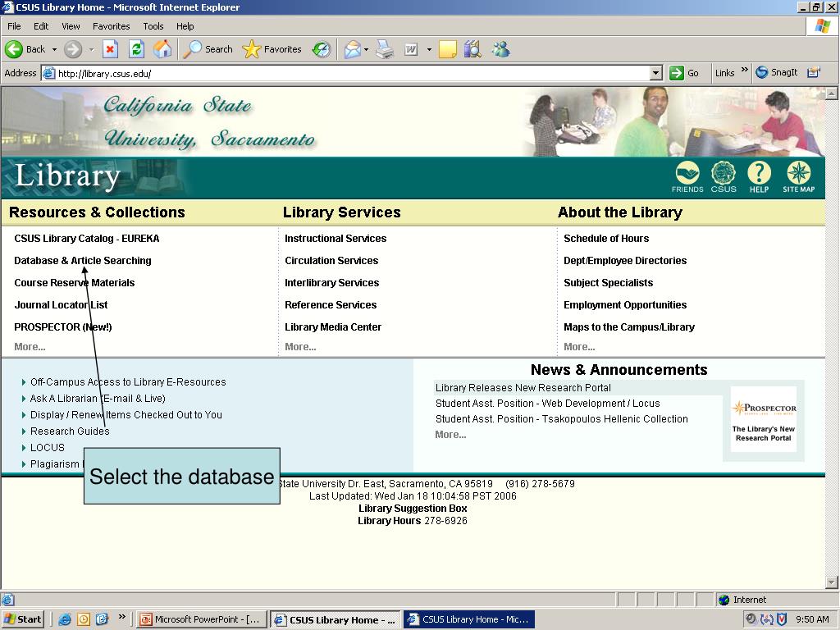840x630 pixels.
Task: Click the SnagIt window capture icon
Action: 814,72
